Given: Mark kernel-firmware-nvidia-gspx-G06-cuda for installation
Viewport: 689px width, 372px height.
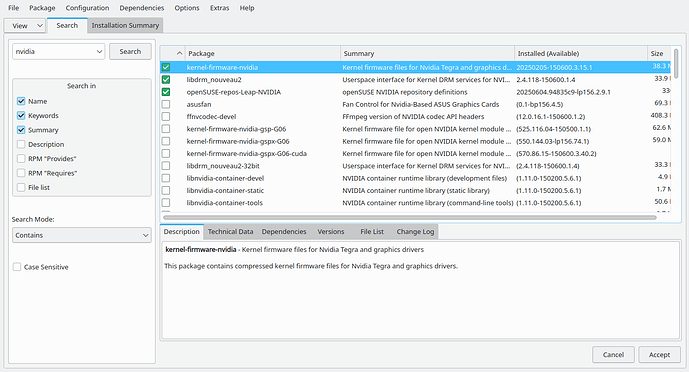Looking at the screenshot, I should 166,153.
